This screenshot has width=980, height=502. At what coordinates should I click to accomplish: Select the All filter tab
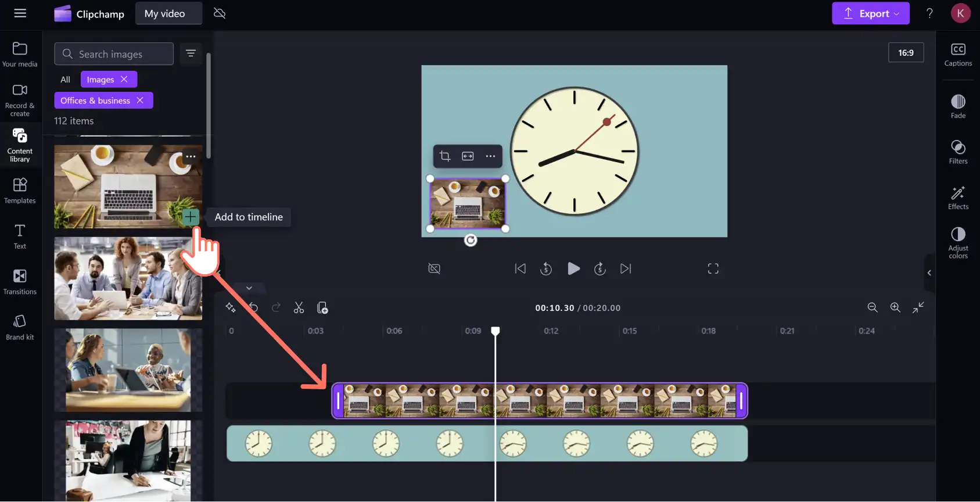(x=65, y=79)
